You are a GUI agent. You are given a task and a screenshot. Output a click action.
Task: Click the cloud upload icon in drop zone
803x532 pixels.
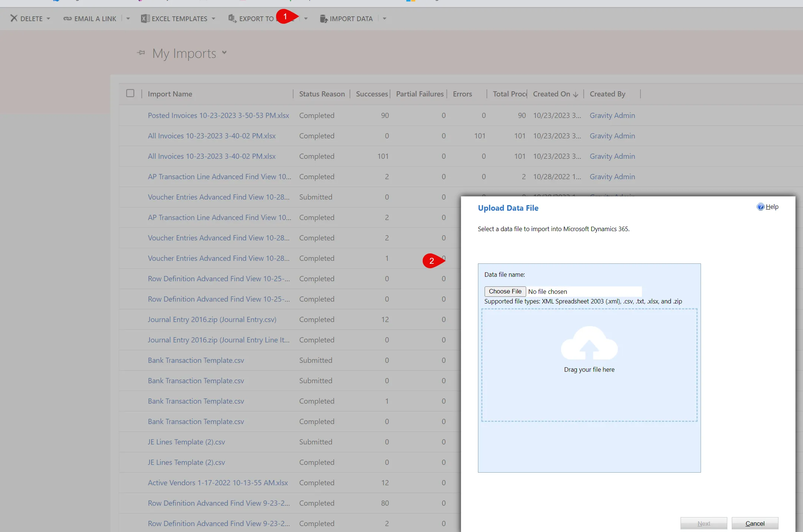[x=589, y=343]
